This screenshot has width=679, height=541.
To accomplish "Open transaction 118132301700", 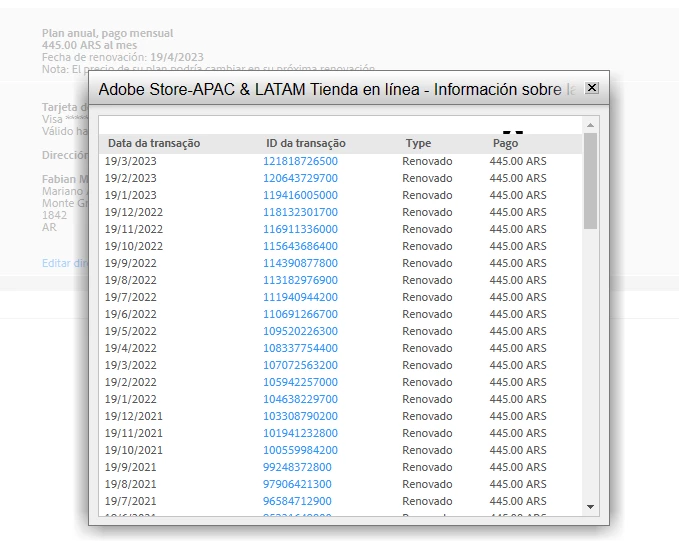I will [x=300, y=212].
